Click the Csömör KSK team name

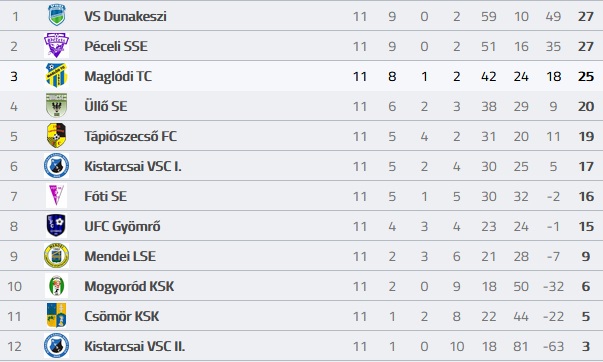click(x=122, y=316)
